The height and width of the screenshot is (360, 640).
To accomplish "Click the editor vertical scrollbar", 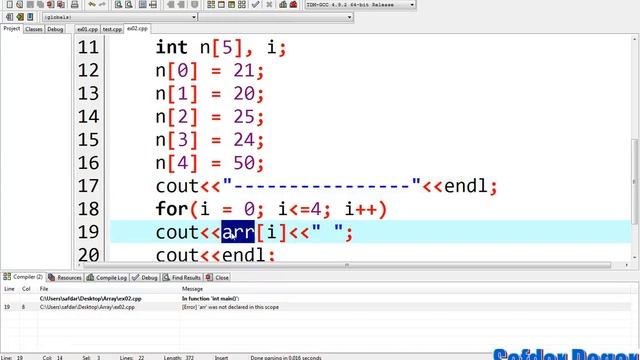I will click(x=635, y=182).
